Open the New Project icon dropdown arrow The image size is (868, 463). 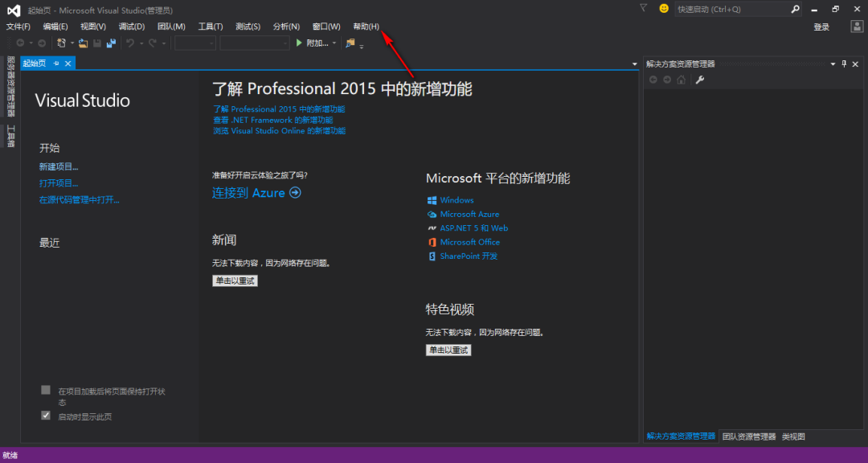coord(72,43)
